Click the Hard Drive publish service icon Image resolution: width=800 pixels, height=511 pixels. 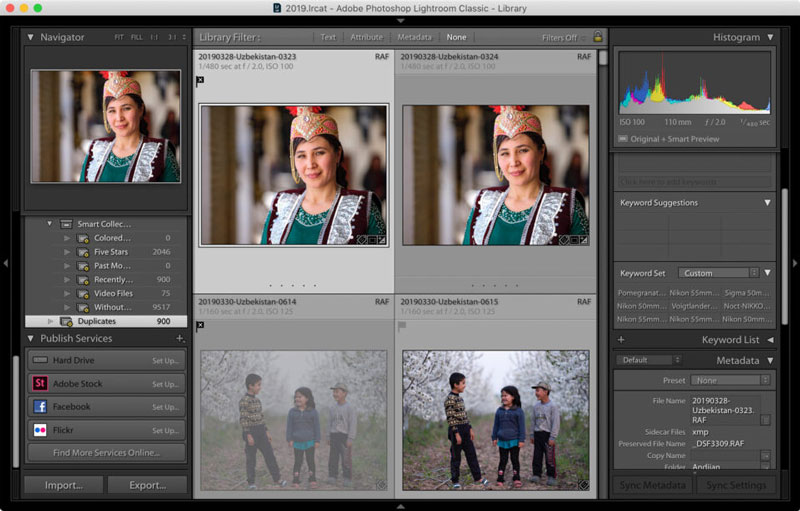tap(40, 360)
